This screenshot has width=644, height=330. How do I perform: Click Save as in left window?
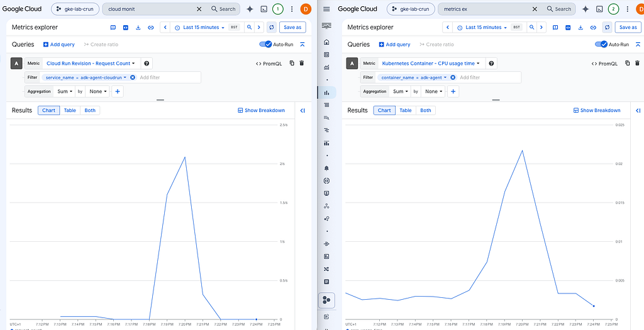tap(292, 28)
